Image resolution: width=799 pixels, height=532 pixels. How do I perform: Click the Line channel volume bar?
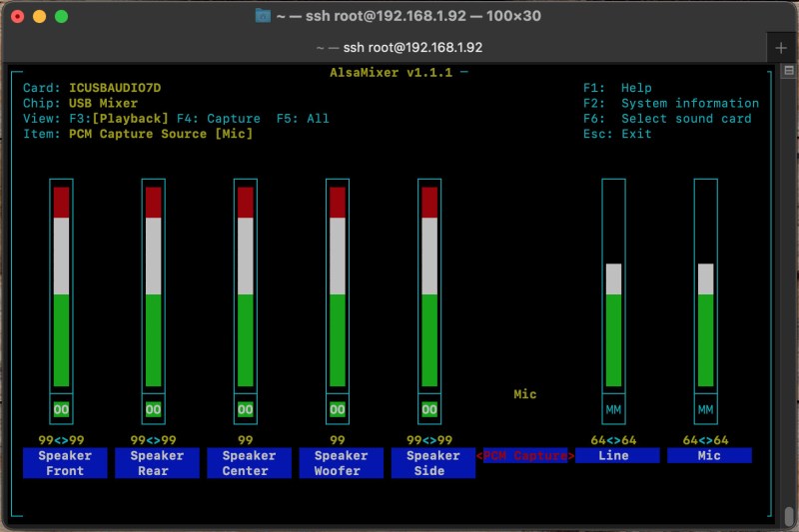613,286
